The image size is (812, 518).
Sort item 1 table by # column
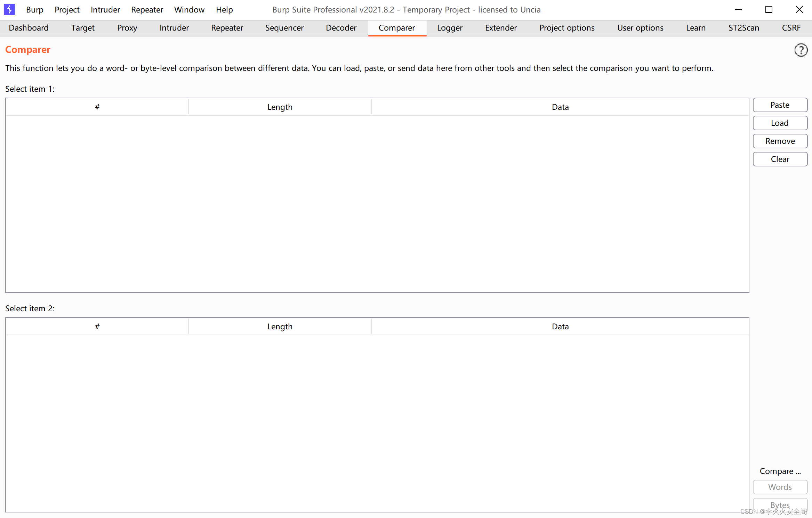point(97,107)
